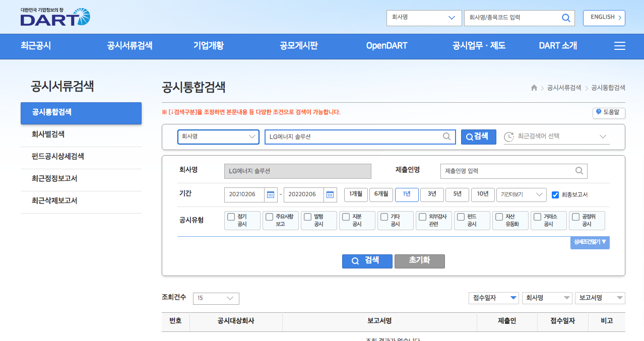
Task: Check the 발행공시 checkbox
Action: pos(307,217)
